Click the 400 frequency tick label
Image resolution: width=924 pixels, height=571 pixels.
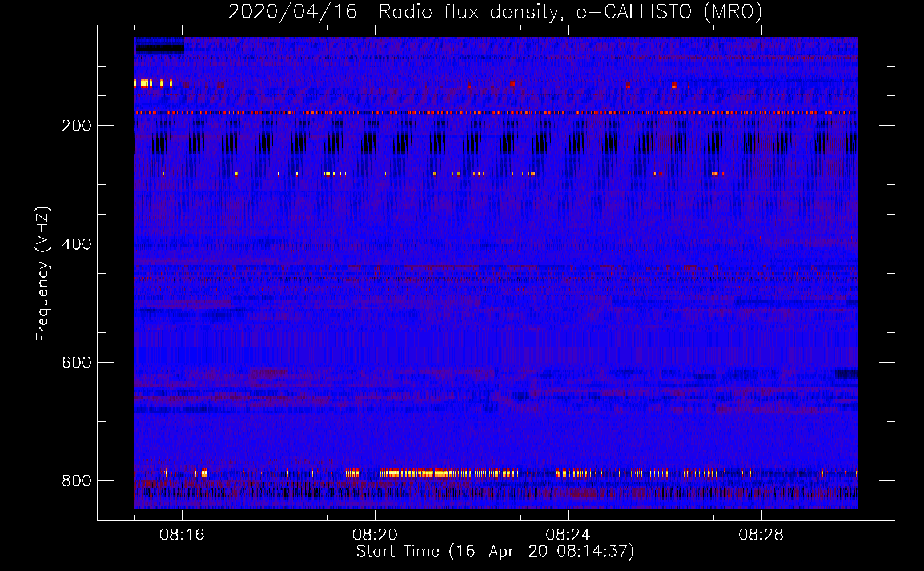(77, 244)
